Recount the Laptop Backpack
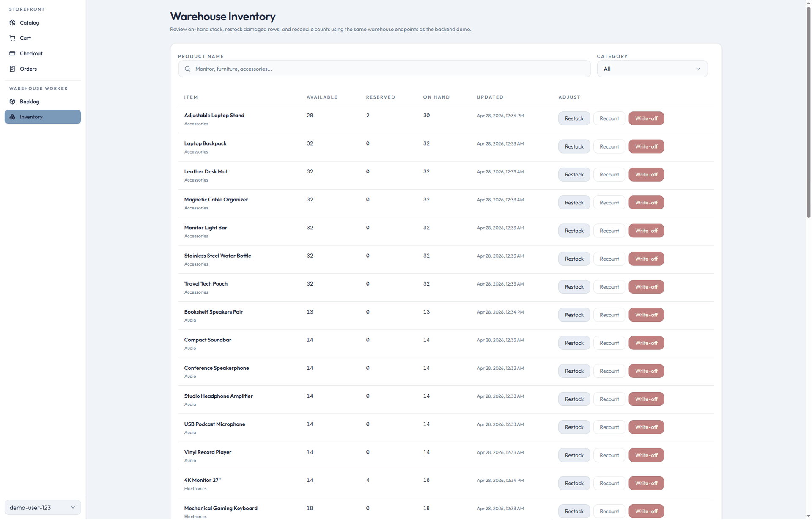This screenshot has height=520, width=812. 609,146
